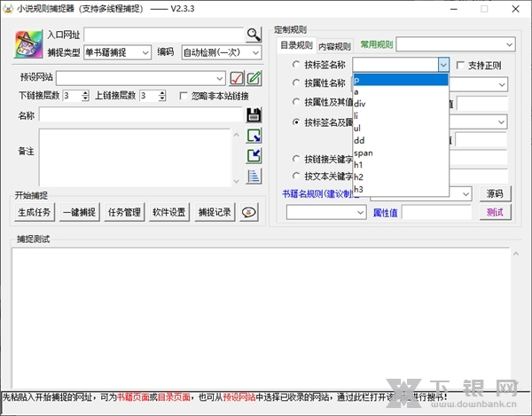Choose 'p' in the tag list
Image resolution: width=532 pixels, height=416 pixels.
point(401,80)
